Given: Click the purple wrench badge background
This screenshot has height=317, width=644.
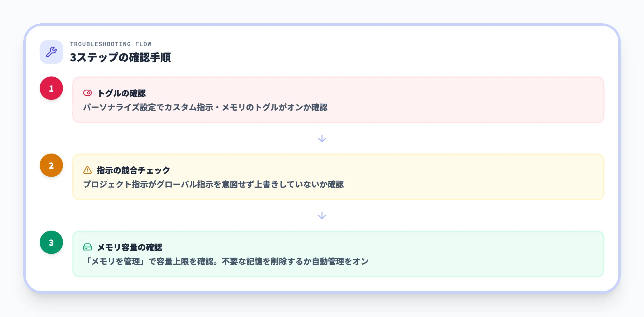Looking at the screenshot, I should pyautogui.click(x=51, y=52).
